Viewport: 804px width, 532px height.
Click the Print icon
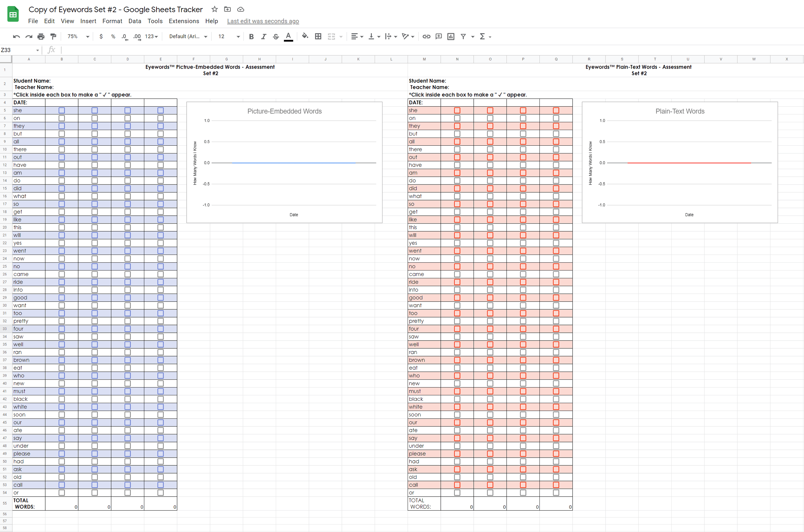(x=41, y=36)
